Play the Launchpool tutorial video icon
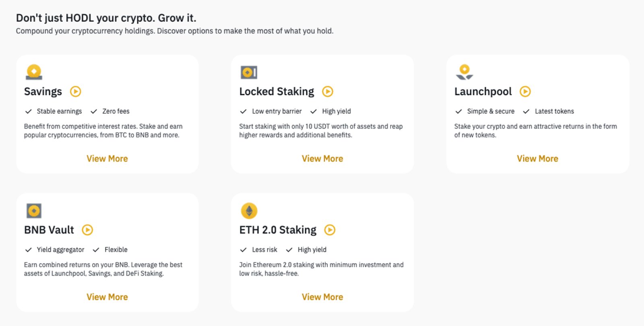Viewport: 644px width, 326px height. click(525, 92)
